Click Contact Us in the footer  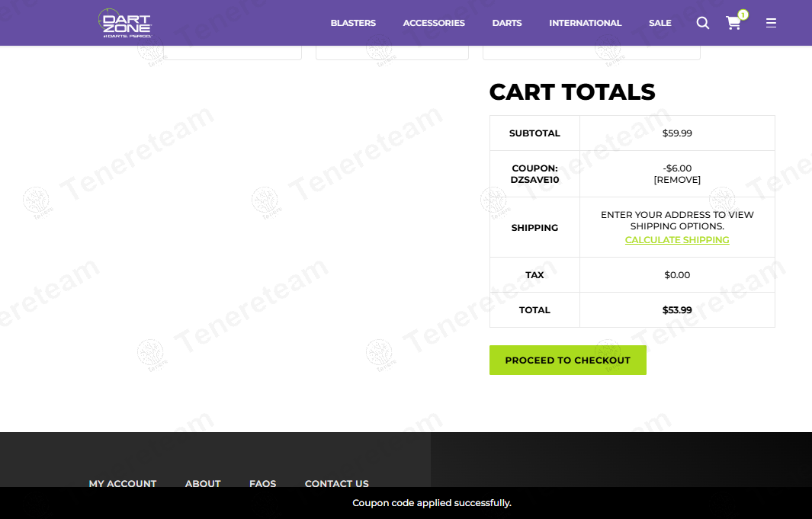point(336,483)
